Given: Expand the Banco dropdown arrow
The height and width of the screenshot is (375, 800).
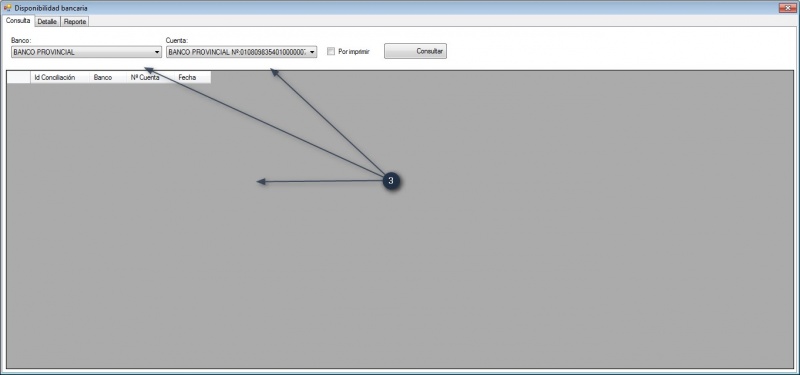Looking at the screenshot, I should point(157,52).
